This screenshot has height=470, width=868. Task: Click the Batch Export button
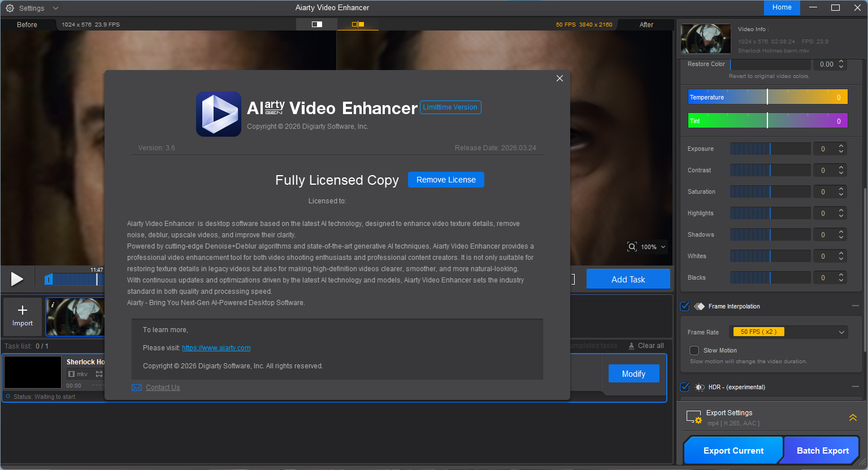coord(822,451)
